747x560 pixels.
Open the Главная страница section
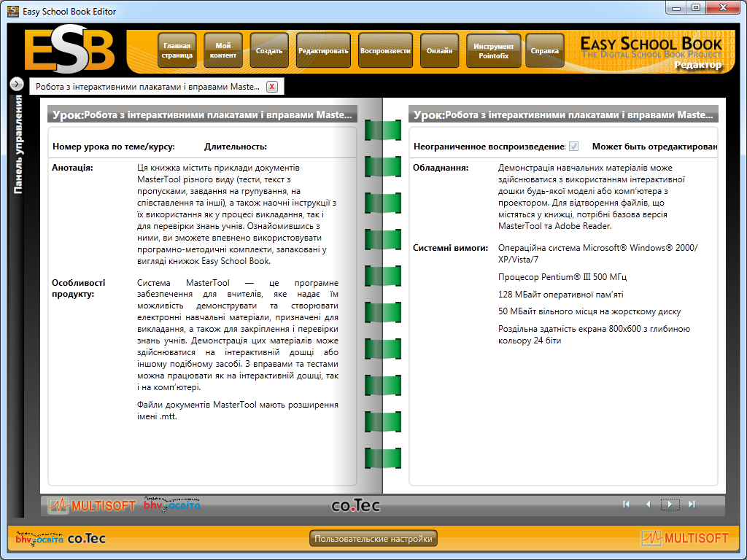click(x=177, y=50)
